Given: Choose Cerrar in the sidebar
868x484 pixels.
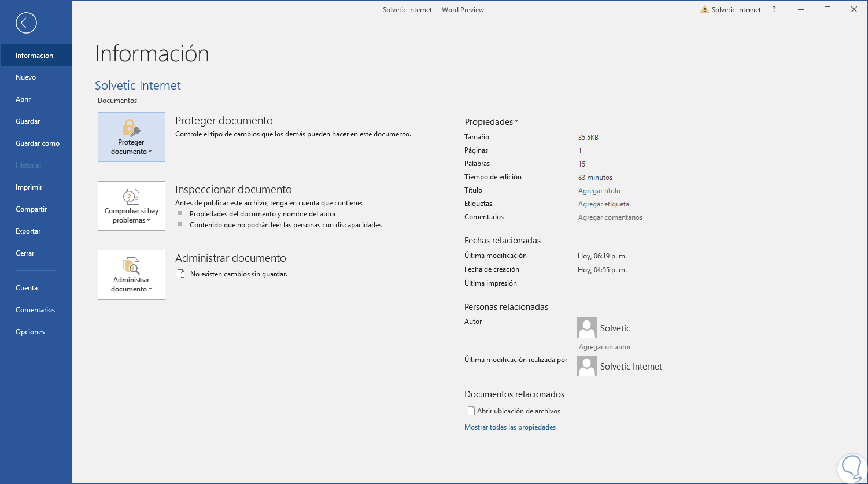Looking at the screenshot, I should click(x=36, y=253).
